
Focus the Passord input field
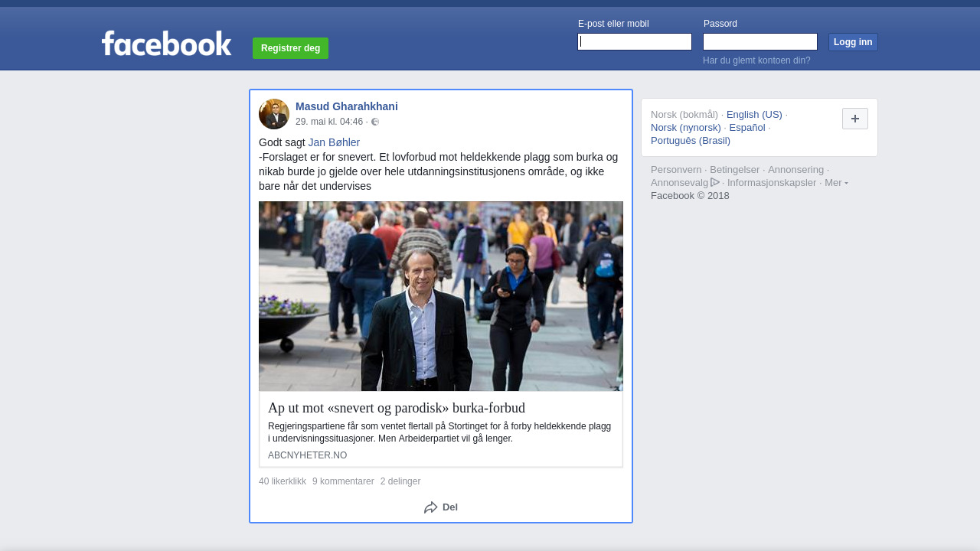[760, 42]
